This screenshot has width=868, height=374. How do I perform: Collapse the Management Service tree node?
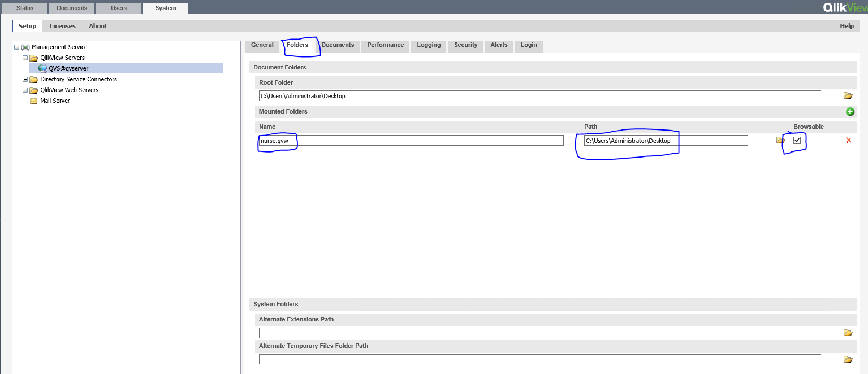click(x=17, y=47)
